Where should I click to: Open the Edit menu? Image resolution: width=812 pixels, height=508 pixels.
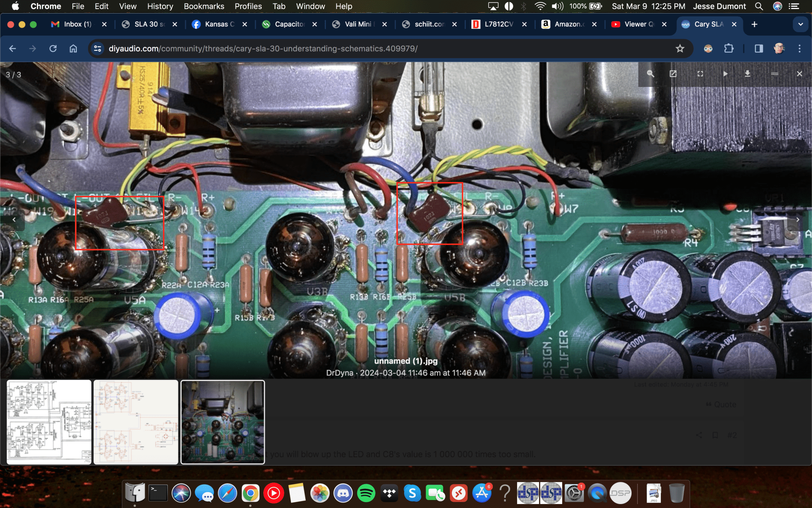tap(101, 6)
